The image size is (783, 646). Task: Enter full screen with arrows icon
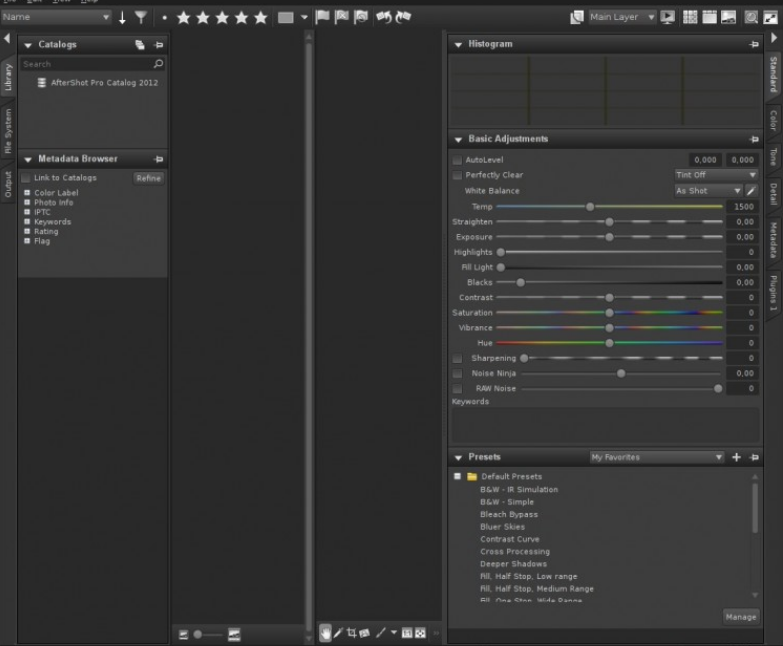[771, 17]
